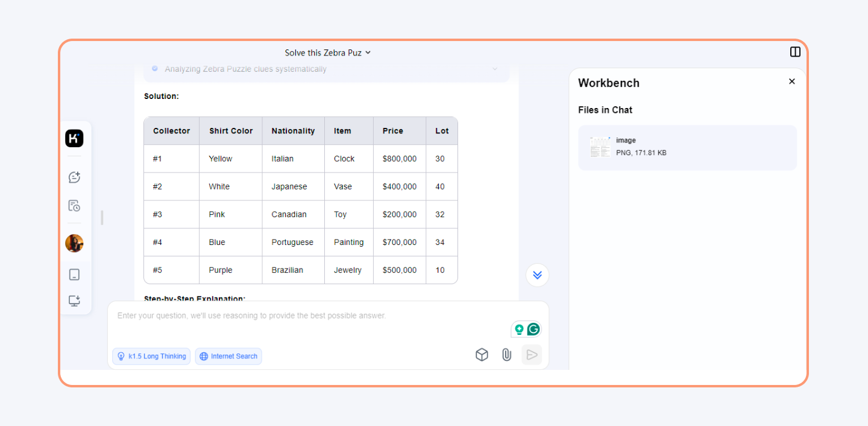Click the attachment paperclip in the input bar

point(506,355)
